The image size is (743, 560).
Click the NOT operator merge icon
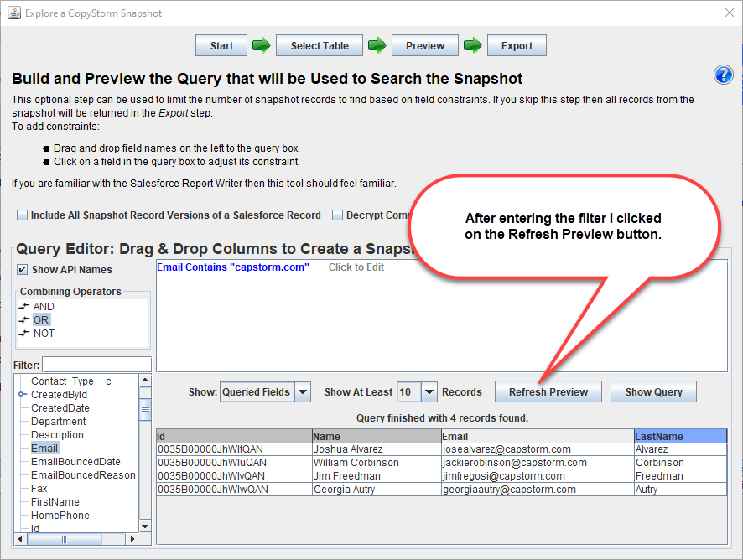pos(23,333)
